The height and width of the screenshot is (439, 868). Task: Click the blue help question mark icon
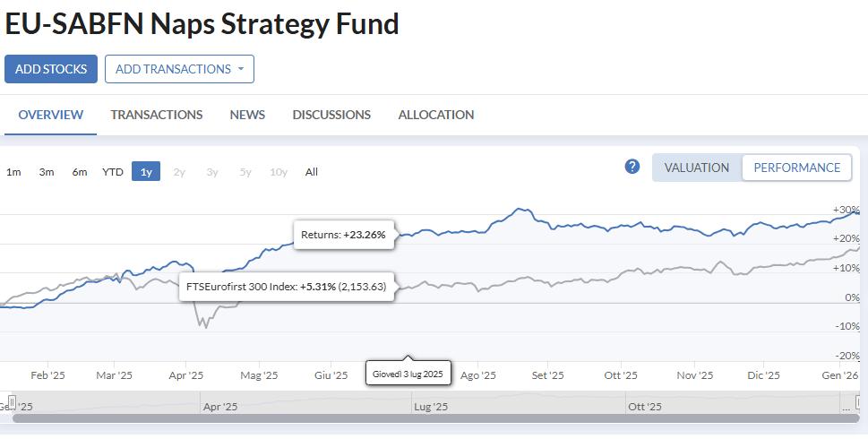[x=632, y=167]
